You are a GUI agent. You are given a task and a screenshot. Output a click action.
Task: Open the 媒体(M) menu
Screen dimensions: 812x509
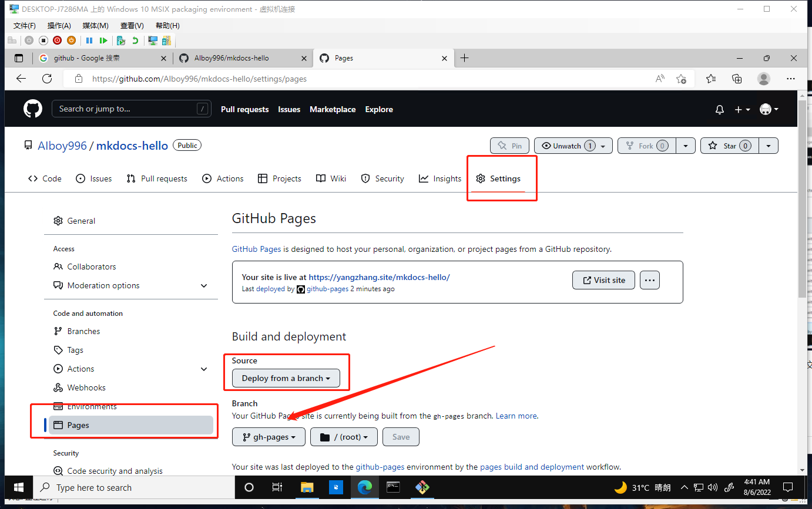click(x=95, y=26)
